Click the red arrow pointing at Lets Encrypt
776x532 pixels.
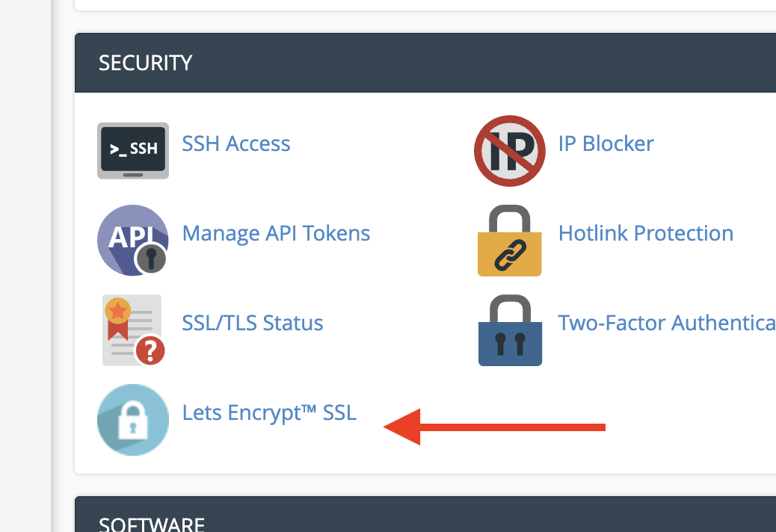click(494, 427)
